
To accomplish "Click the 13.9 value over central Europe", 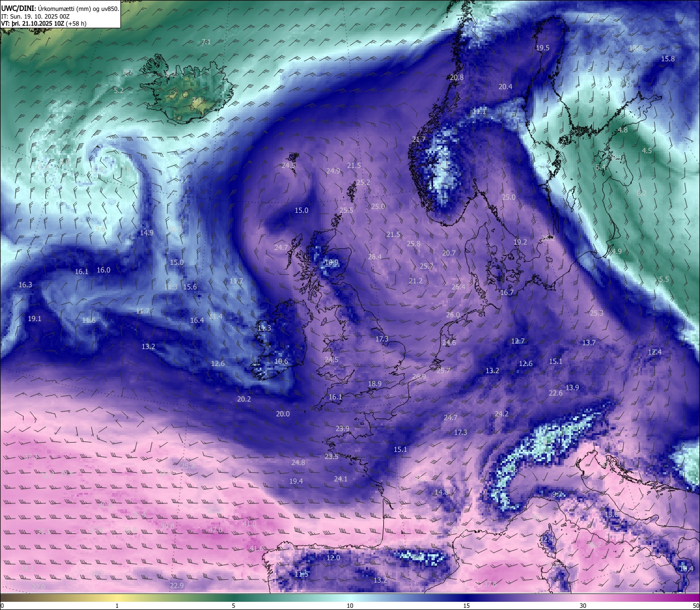I will tap(572, 387).
